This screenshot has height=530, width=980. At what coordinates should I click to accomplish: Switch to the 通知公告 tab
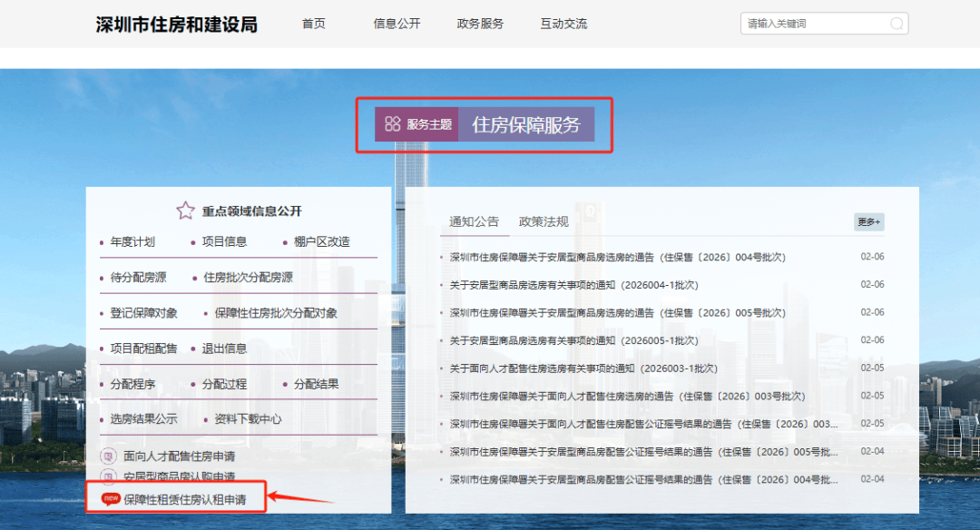(473, 221)
